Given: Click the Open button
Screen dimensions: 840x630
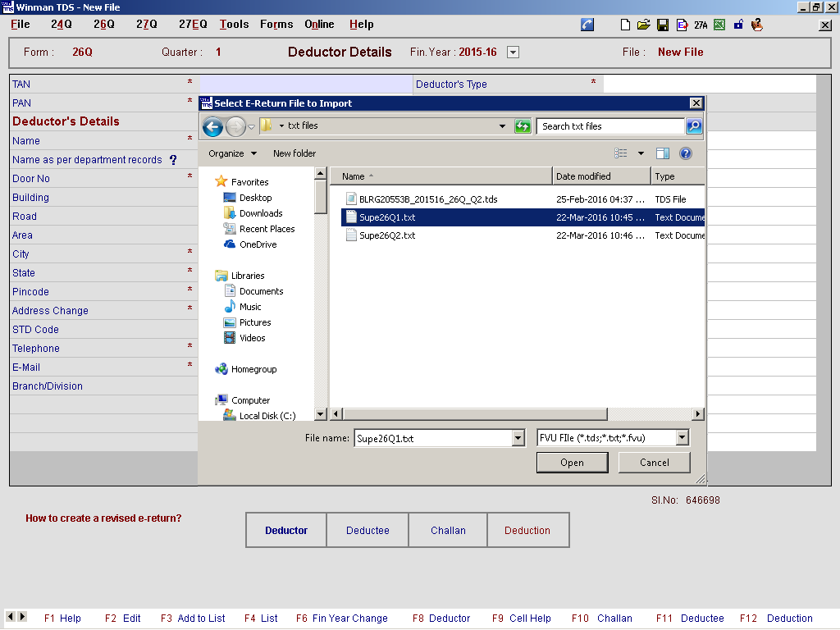Looking at the screenshot, I should coord(572,463).
